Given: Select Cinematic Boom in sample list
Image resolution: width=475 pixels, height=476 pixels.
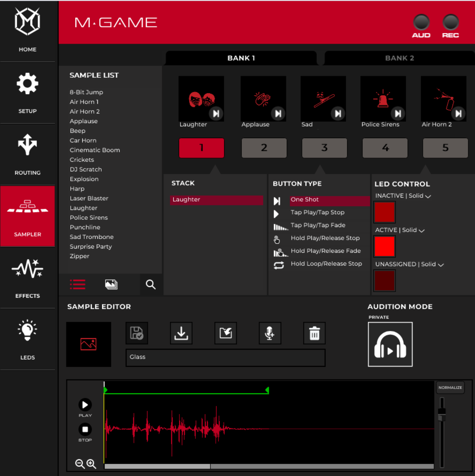Looking at the screenshot, I should 95,150.
